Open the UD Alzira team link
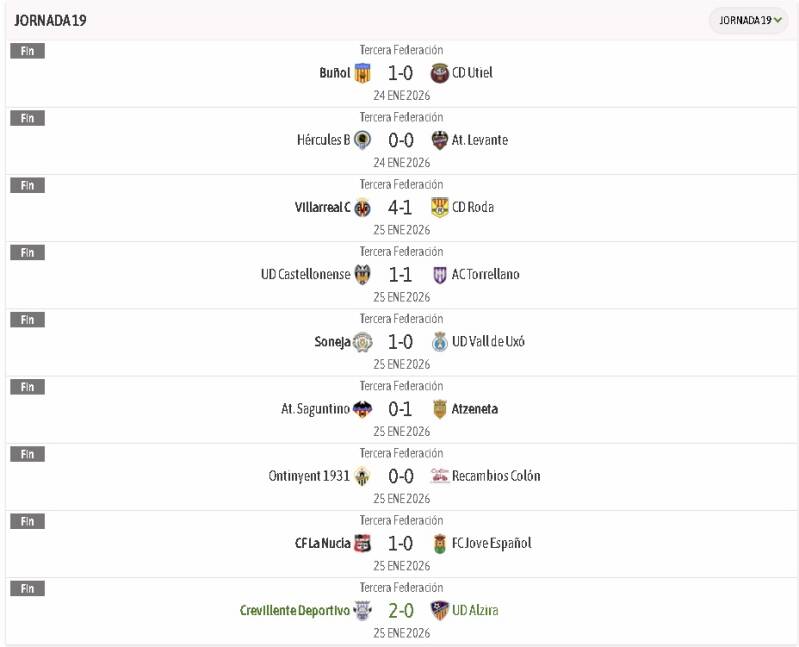 pyautogui.click(x=475, y=610)
